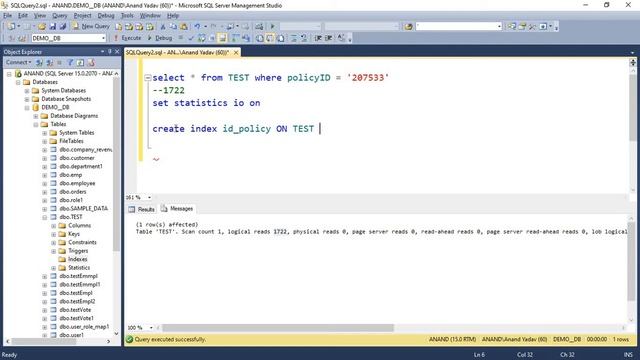The image size is (640, 360).
Task: Click the Disconnect icon in Object Explorer
Action: click(x=50, y=62)
